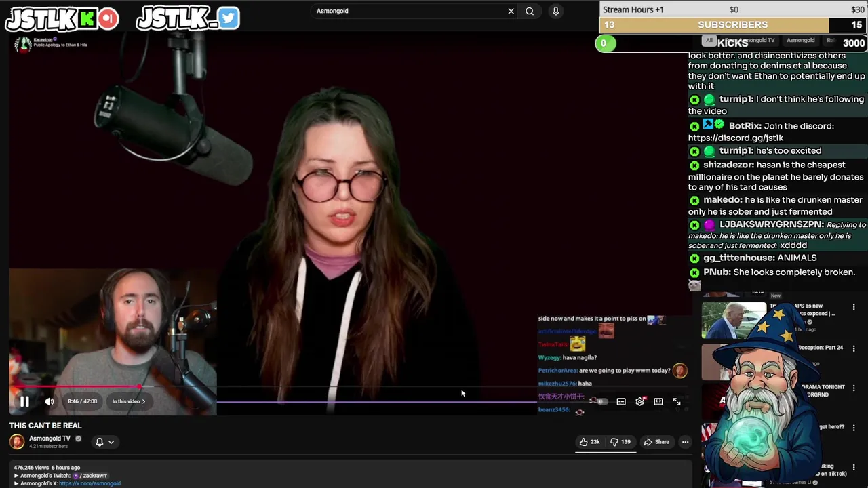The height and width of the screenshot is (488, 868).
Task: Select the 'Asmongold' filter chip
Action: point(801,40)
